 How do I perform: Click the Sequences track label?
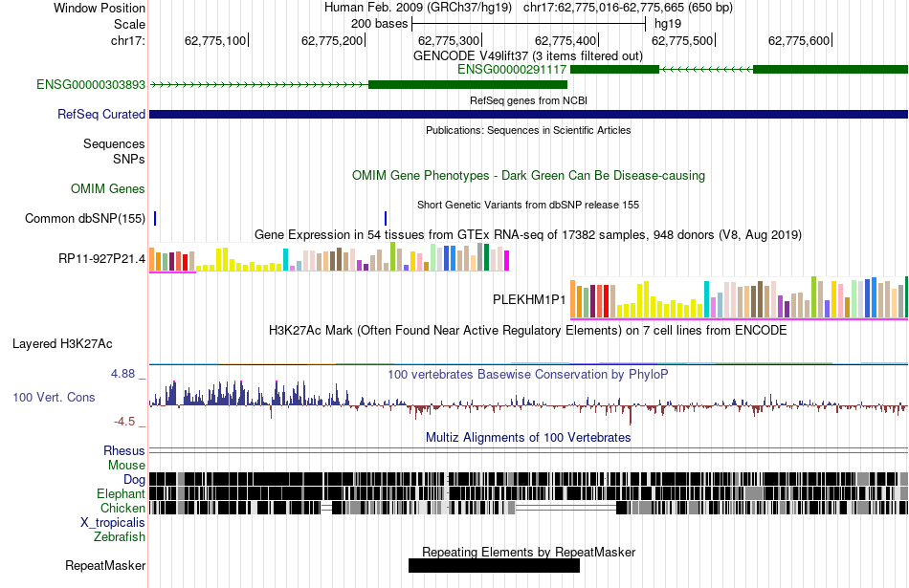point(114,143)
